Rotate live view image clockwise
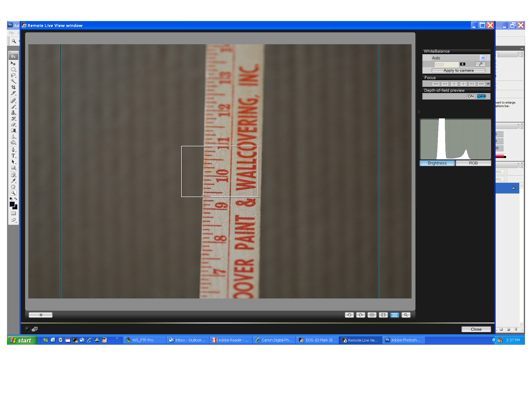Viewport: 532px width, 411px height. tap(360, 315)
